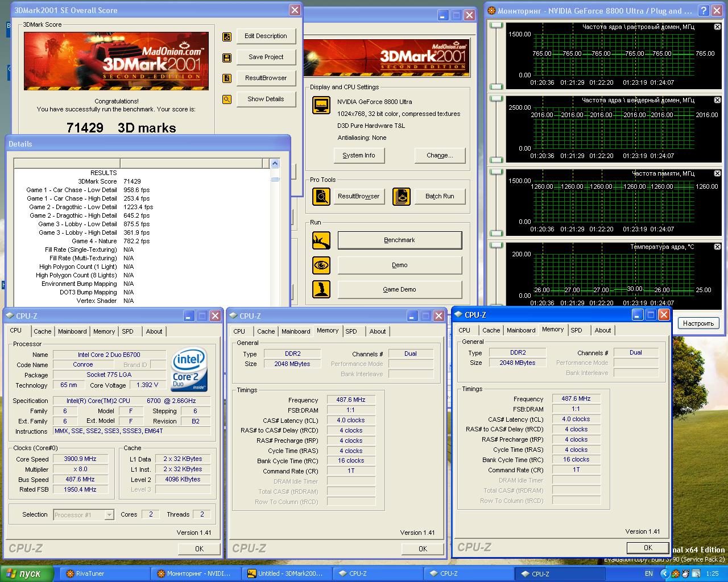Click the upper slider handle of the растровый домен graph

(x=497, y=26)
